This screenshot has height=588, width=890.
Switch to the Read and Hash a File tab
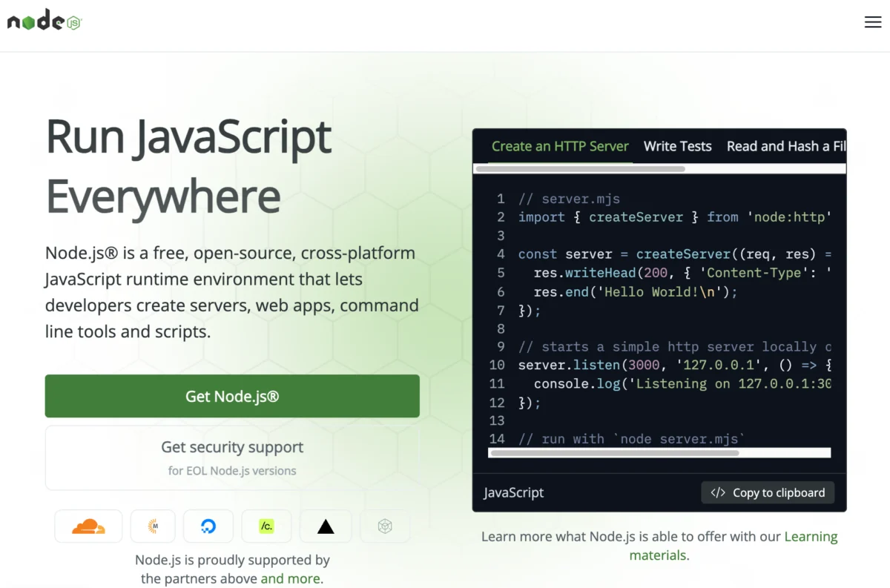(x=786, y=146)
